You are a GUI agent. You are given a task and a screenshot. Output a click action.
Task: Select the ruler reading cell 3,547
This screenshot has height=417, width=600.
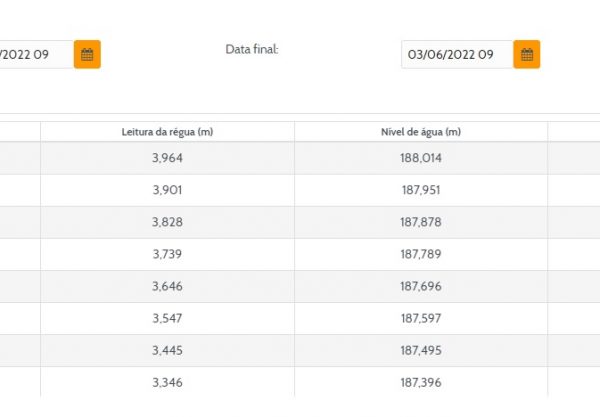pos(167,318)
